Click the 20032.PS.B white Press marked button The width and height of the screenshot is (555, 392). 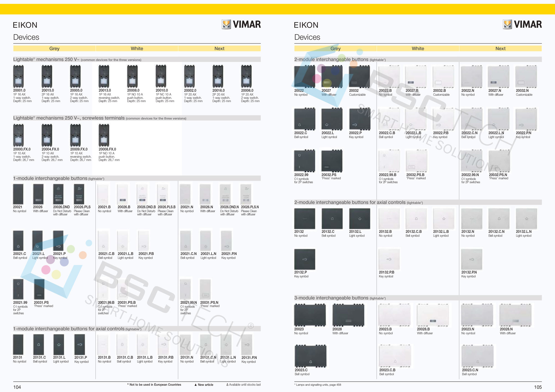[x=416, y=161]
